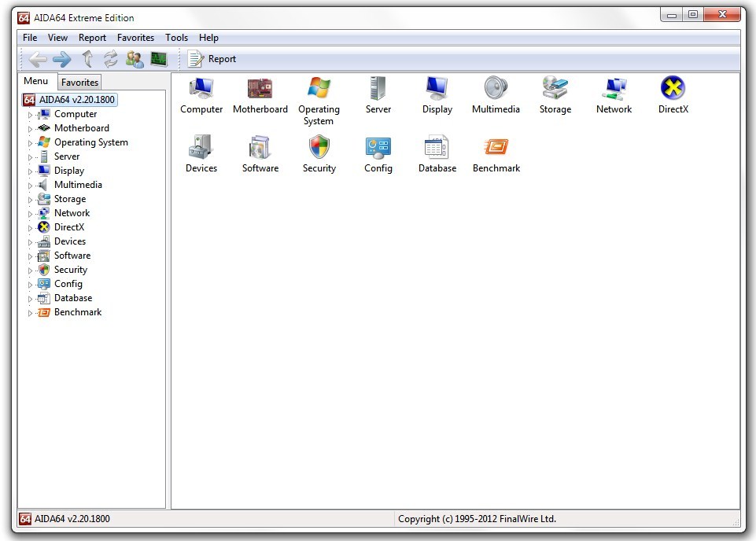Open the Help menu
The width and height of the screenshot is (756, 541).
208,38
